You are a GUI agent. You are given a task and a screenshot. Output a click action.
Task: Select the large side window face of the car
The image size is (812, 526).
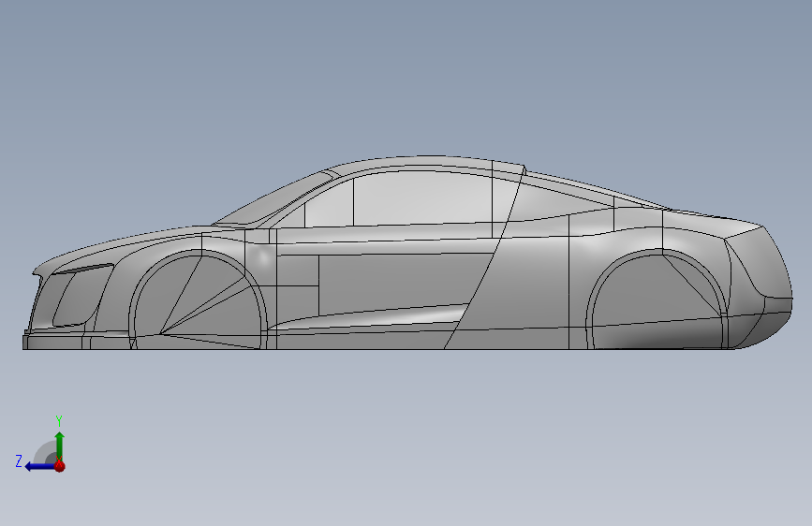[x=422, y=198]
